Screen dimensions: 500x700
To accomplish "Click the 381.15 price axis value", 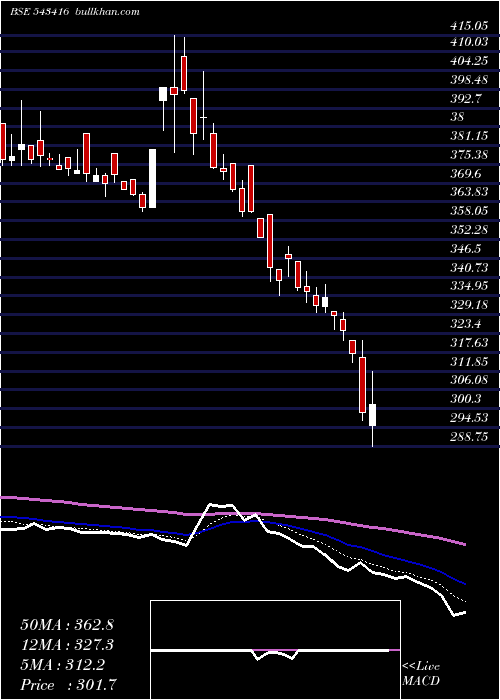I will click(469, 136).
